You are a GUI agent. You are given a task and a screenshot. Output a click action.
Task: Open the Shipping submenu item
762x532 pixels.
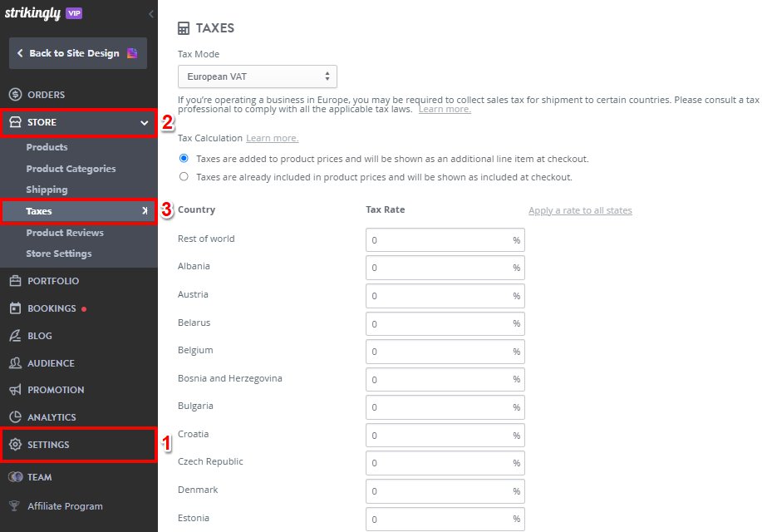click(x=47, y=190)
